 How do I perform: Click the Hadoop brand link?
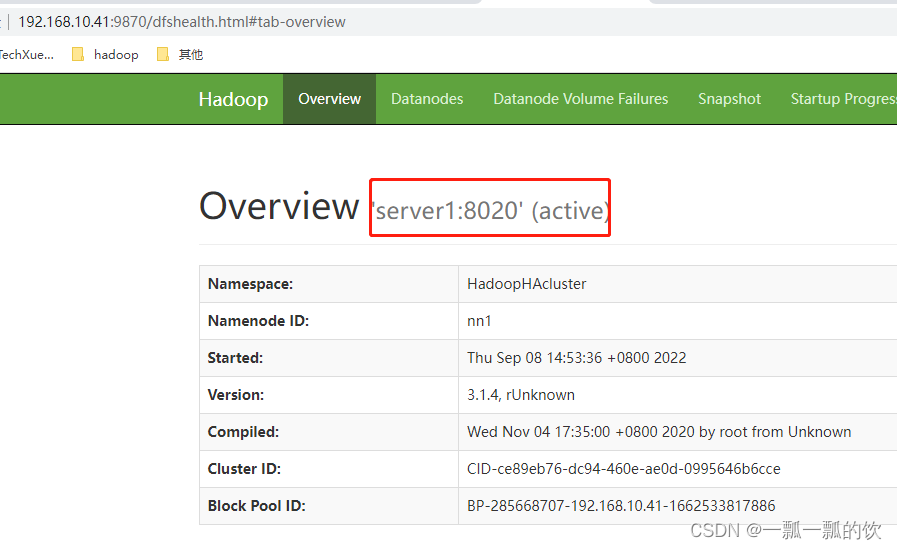233,99
